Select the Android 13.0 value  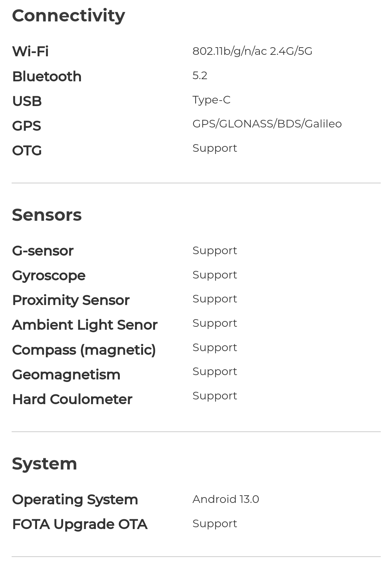[x=226, y=499]
